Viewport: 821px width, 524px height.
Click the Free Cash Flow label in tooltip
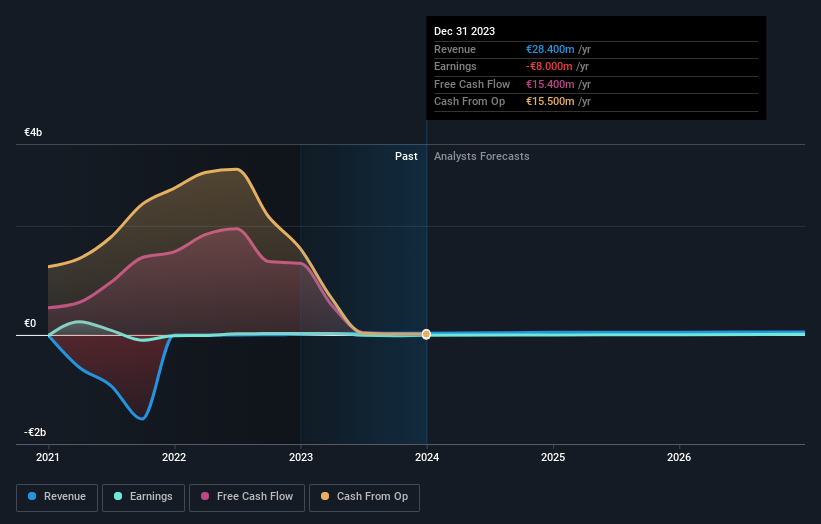pyautogui.click(x=472, y=84)
